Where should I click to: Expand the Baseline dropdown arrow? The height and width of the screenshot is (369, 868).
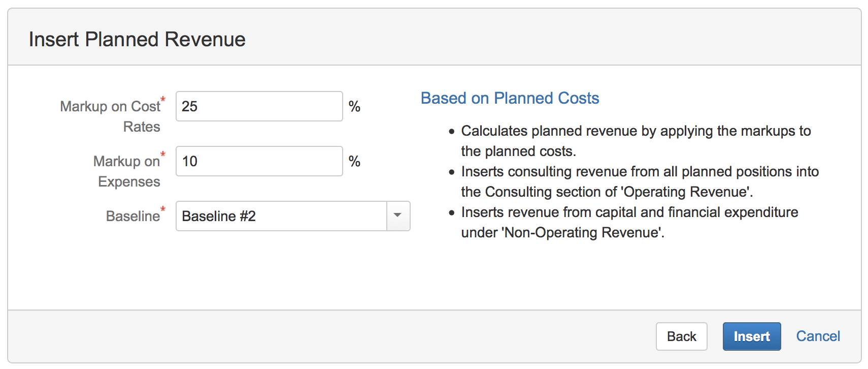(398, 216)
